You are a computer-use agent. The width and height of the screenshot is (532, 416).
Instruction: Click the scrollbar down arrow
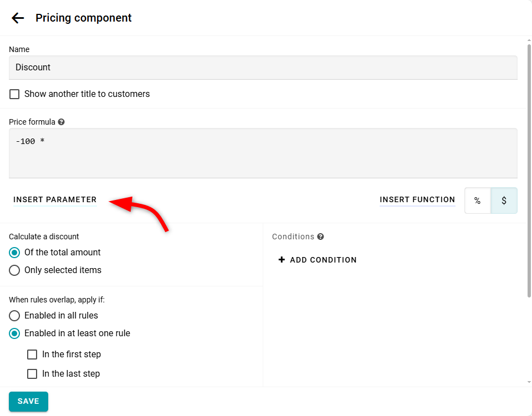click(x=529, y=382)
